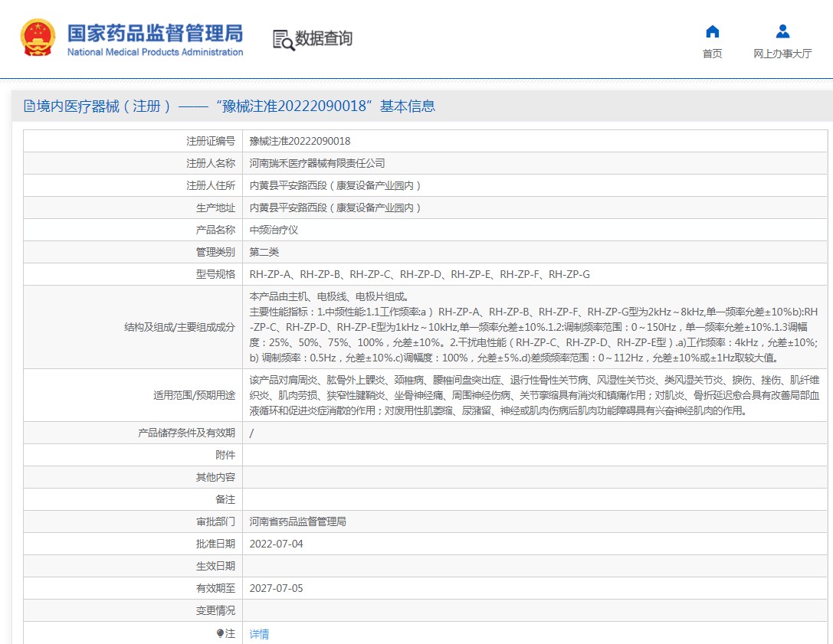Click the 第二类 category value
This screenshot has height=644, width=833.
tap(264, 252)
